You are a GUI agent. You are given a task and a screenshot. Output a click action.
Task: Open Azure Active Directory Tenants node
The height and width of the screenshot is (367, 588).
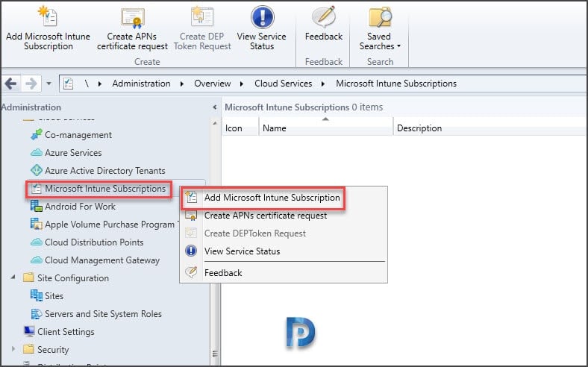click(105, 171)
